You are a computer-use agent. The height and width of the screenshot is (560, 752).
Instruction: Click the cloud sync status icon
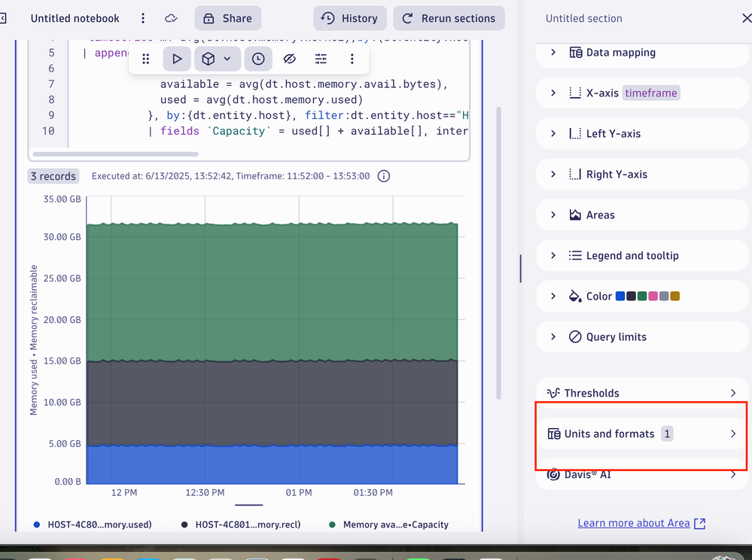(172, 18)
